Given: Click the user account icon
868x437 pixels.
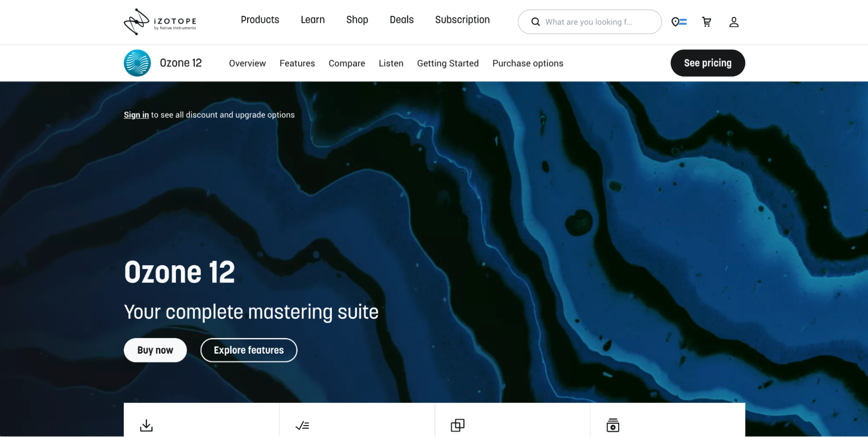Looking at the screenshot, I should [x=733, y=22].
